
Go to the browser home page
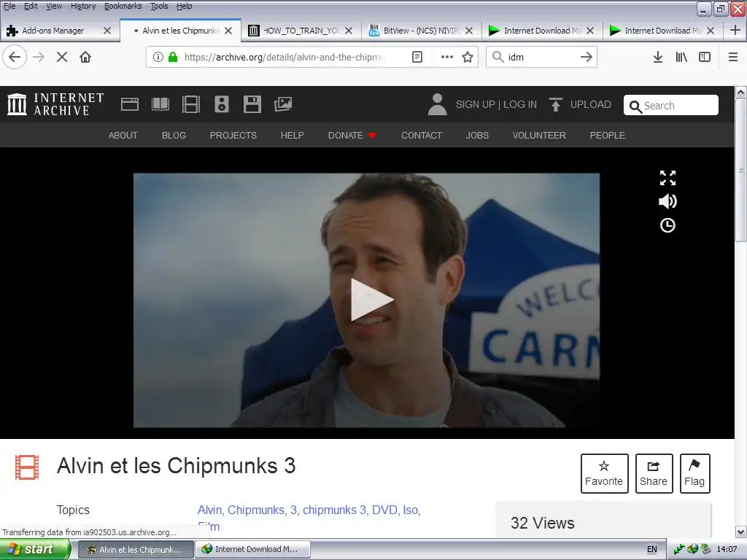[85, 57]
